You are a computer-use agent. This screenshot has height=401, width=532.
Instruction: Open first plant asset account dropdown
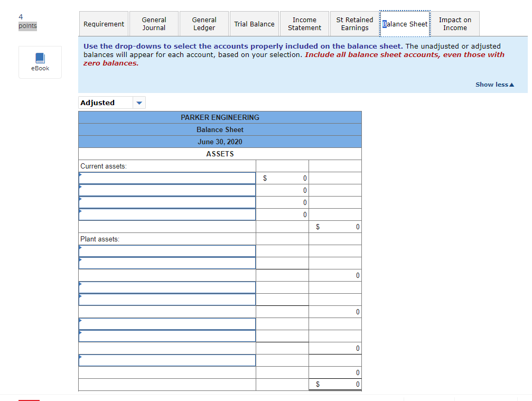[167, 251]
